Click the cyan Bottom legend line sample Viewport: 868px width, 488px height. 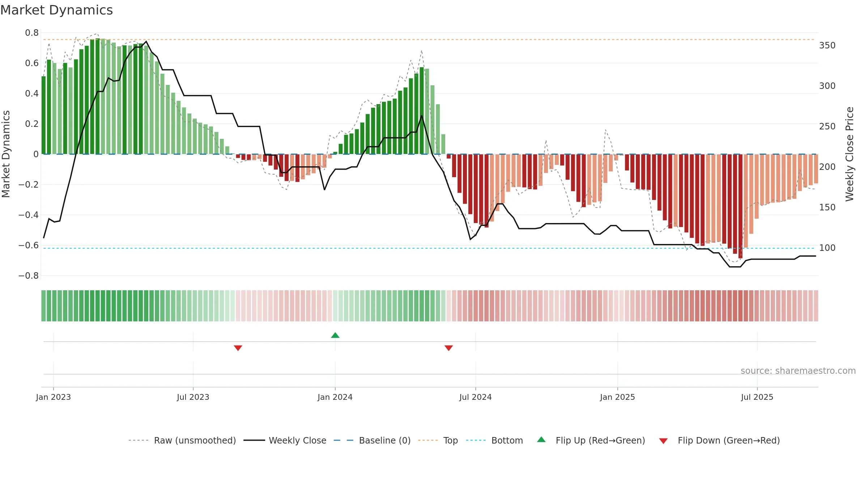point(476,440)
